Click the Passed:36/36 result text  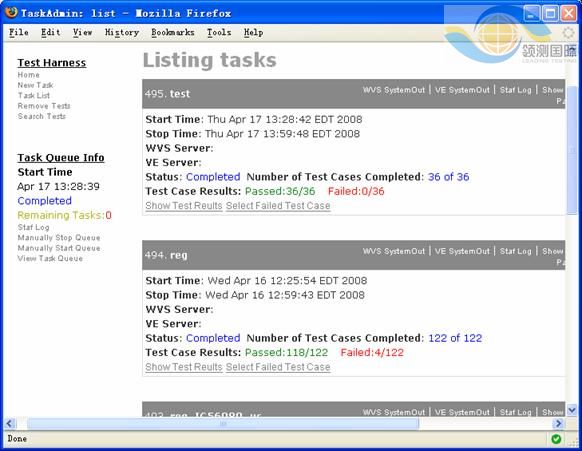pyautogui.click(x=280, y=191)
